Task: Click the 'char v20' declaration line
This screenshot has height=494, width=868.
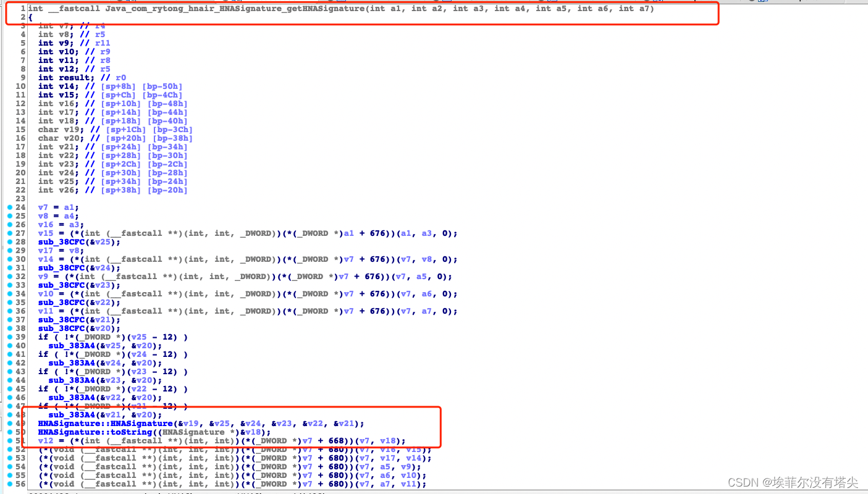Action: pos(115,138)
